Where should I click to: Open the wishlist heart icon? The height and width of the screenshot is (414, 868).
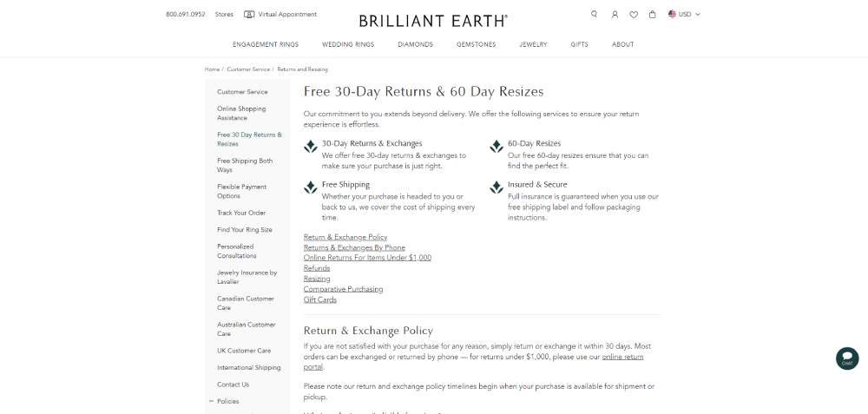(x=634, y=15)
